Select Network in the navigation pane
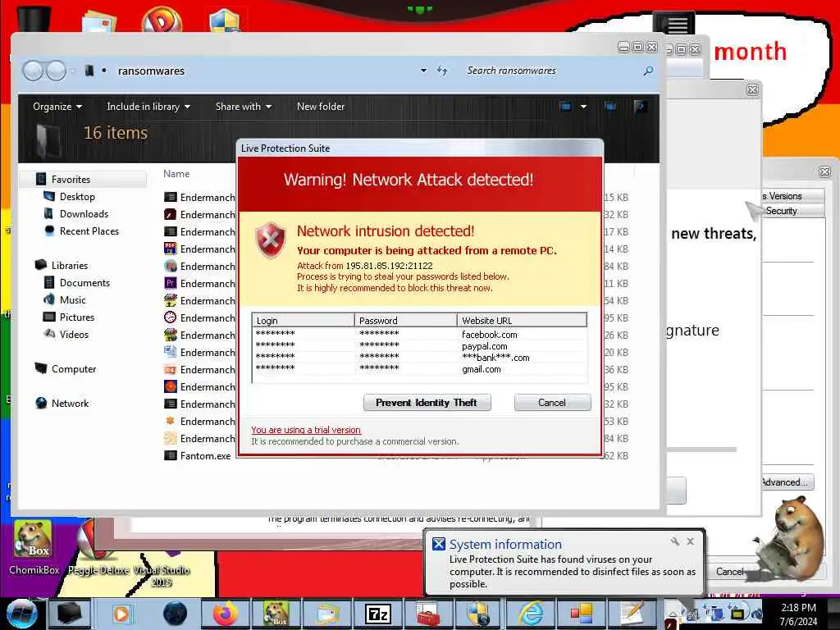This screenshot has height=630, width=840. pyautogui.click(x=71, y=403)
